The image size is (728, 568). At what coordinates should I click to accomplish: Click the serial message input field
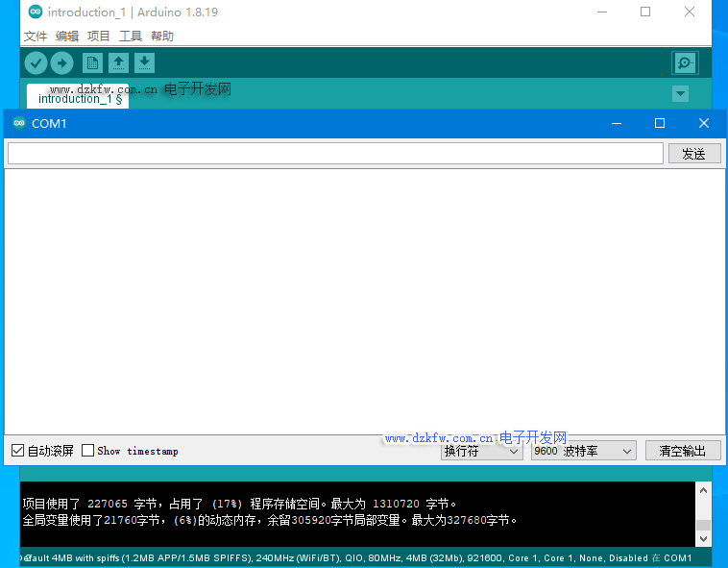pyautogui.click(x=335, y=154)
